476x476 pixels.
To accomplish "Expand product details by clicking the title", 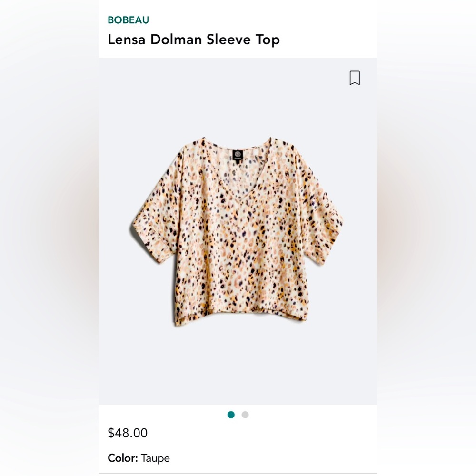I will pos(194,40).
